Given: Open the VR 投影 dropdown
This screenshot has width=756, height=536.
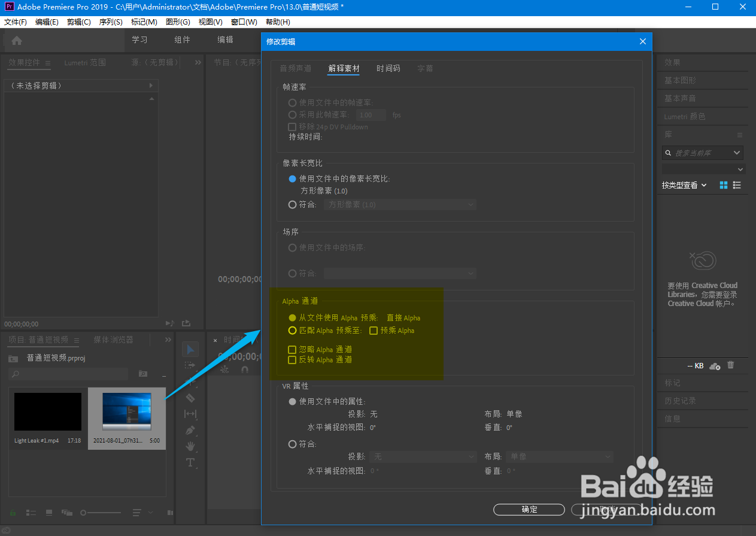Looking at the screenshot, I should (x=423, y=456).
